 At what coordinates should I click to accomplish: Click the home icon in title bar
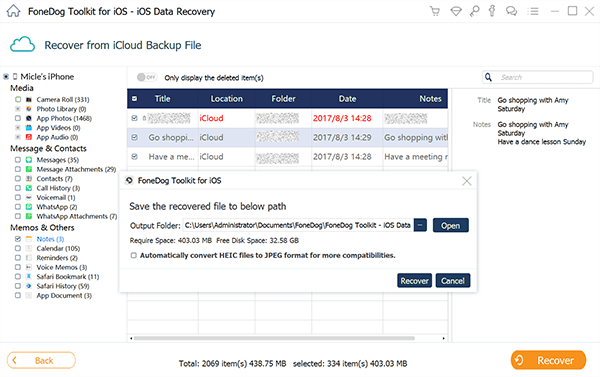tap(13, 11)
